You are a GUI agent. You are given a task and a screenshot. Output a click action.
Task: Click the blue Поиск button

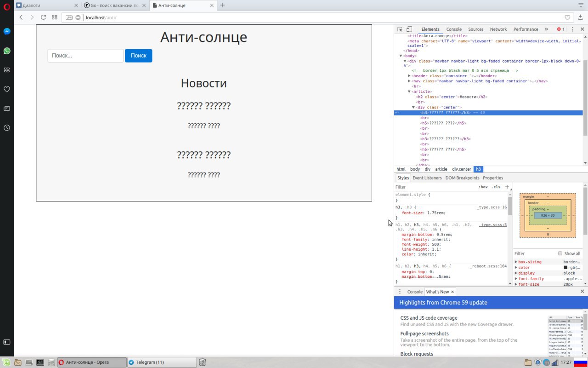[138, 56]
